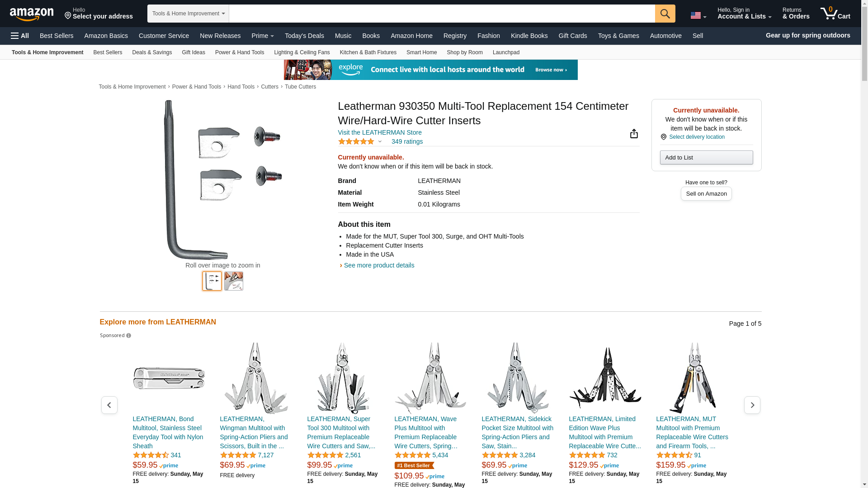Open Today's Deals in navigation bar
868x488 pixels.
click(304, 36)
